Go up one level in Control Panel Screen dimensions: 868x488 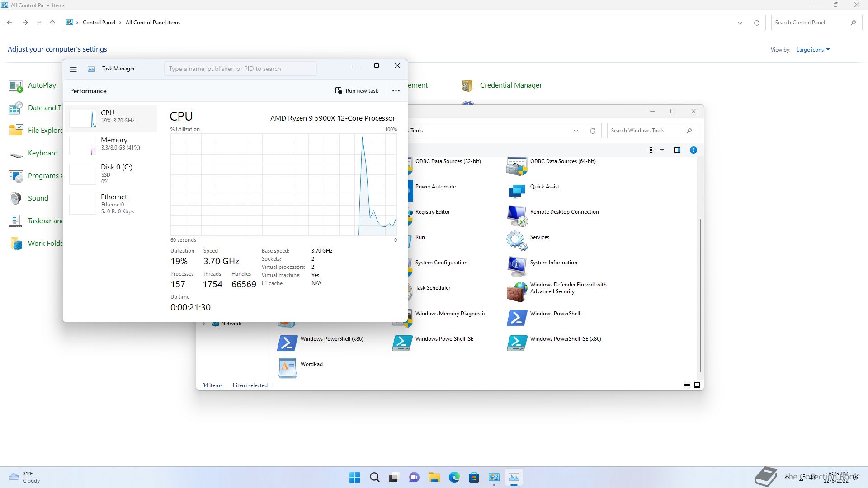52,23
